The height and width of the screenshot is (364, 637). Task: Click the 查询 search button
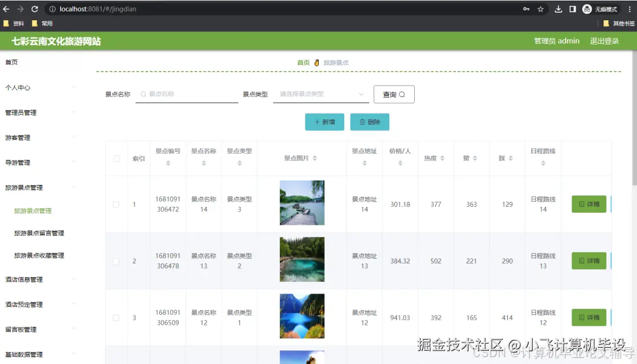tap(394, 94)
